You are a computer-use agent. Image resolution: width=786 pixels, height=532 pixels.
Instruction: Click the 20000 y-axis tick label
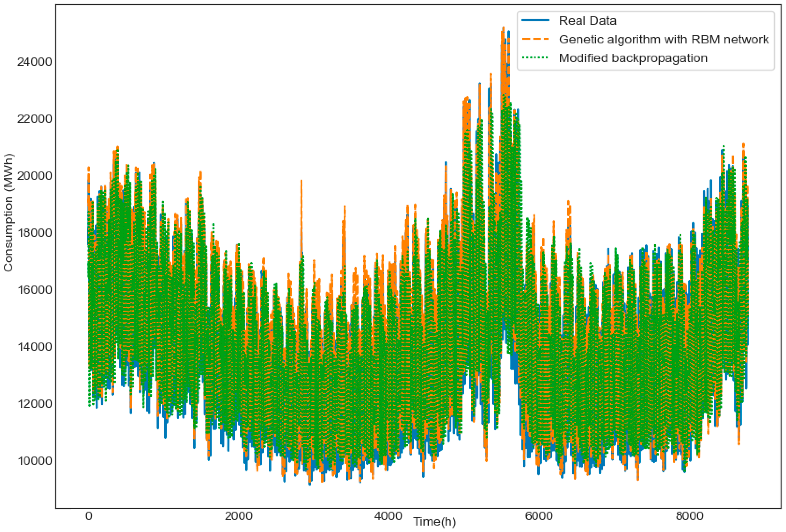click(34, 176)
